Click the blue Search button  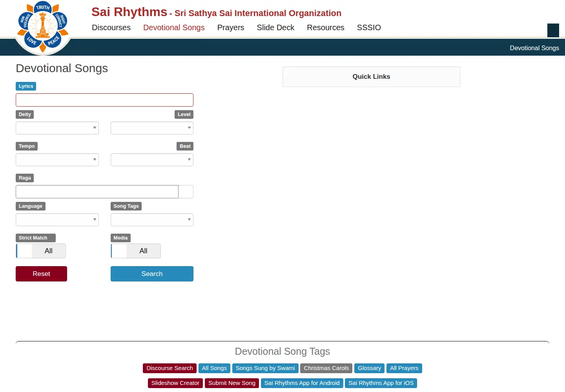[152, 274]
